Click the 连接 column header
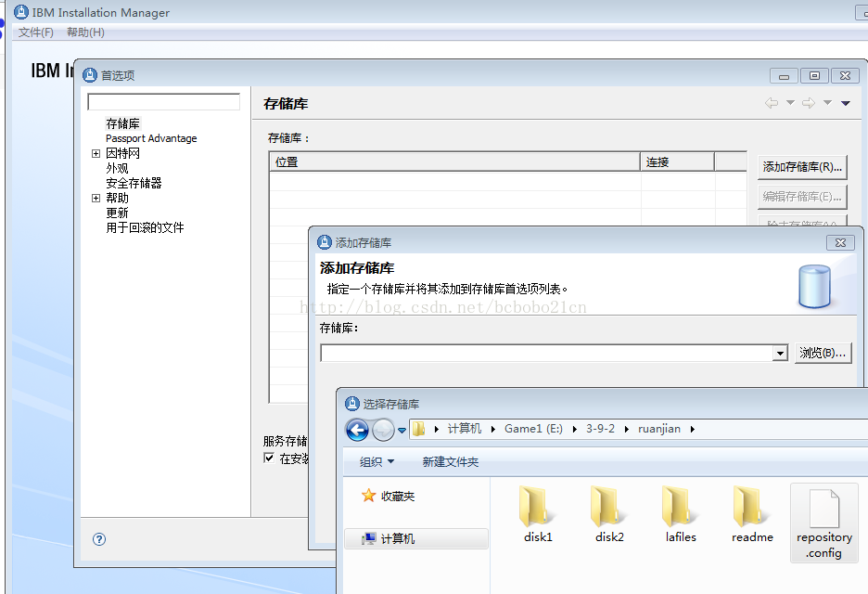868x594 pixels. (677, 161)
